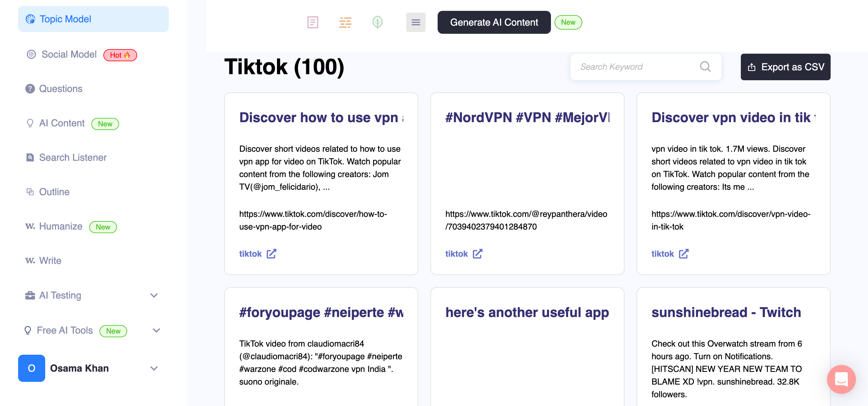
Task: Expand the Free AI Tools chevron
Action: (156, 331)
